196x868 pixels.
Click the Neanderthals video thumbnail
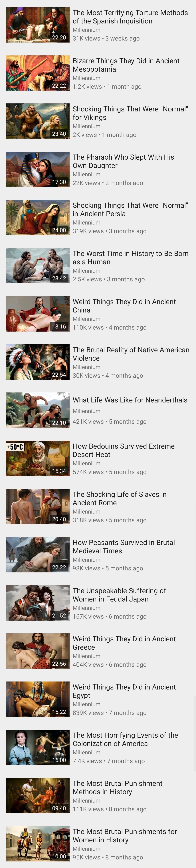[38, 410]
